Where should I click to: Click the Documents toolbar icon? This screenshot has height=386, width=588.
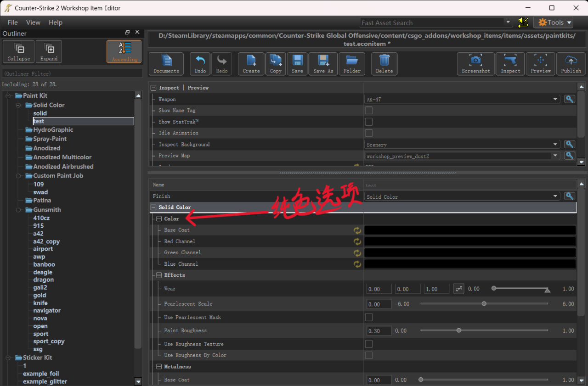(x=166, y=64)
